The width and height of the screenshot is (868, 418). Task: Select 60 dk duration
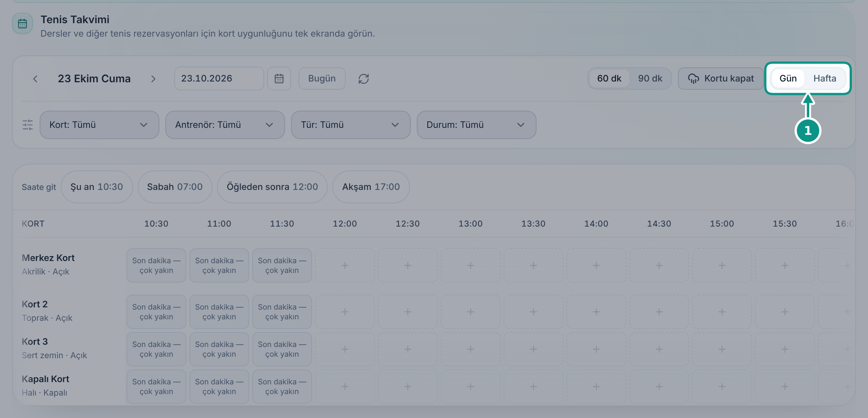click(x=609, y=79)
